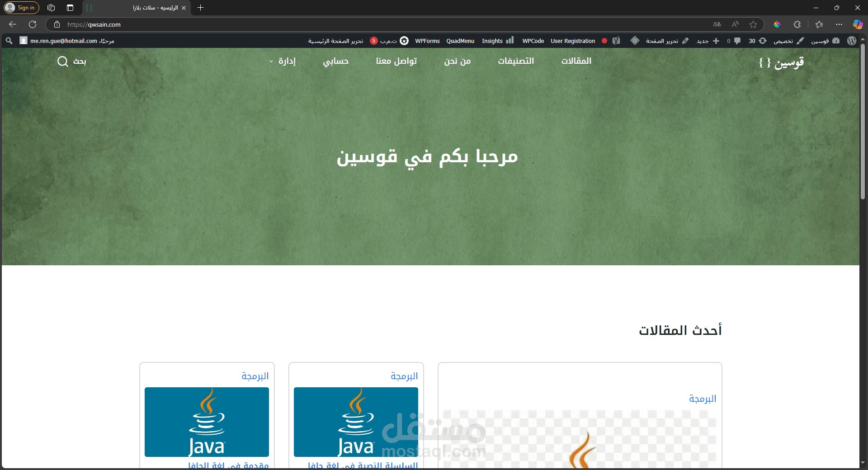Open the favorites list icon

pyautogui.click(x=819, y=24)
